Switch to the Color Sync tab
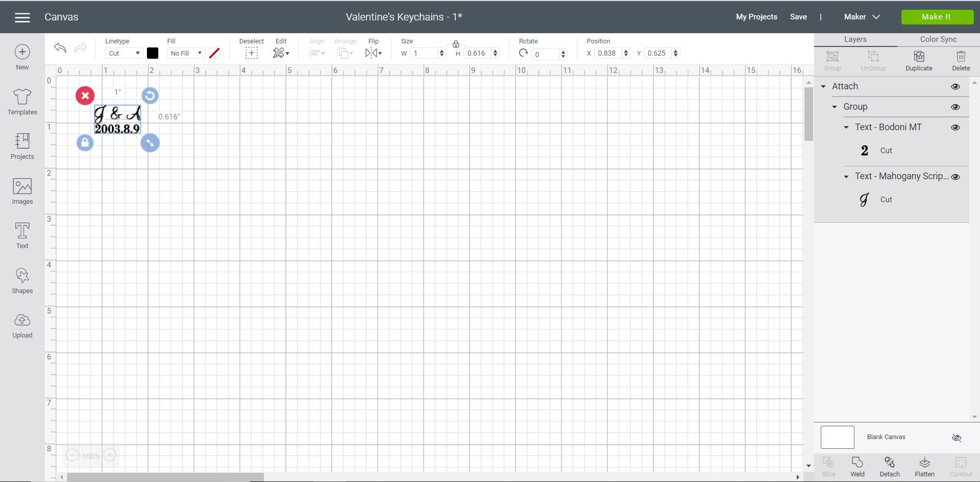Image resolution: width=980 pixels, height=482 pixels. point(938,39)
